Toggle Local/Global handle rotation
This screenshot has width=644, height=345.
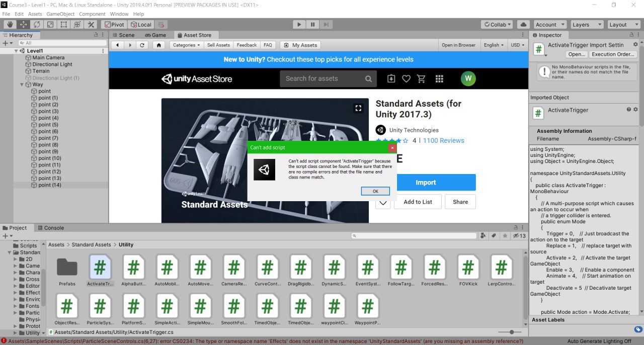point(141,24)
